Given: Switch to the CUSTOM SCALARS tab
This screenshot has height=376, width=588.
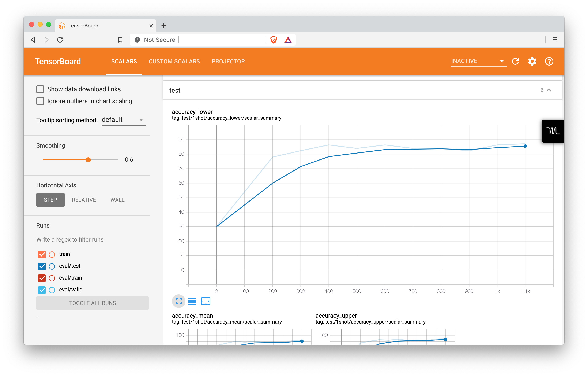Looking at the screenshot, I should pos(174,61).
